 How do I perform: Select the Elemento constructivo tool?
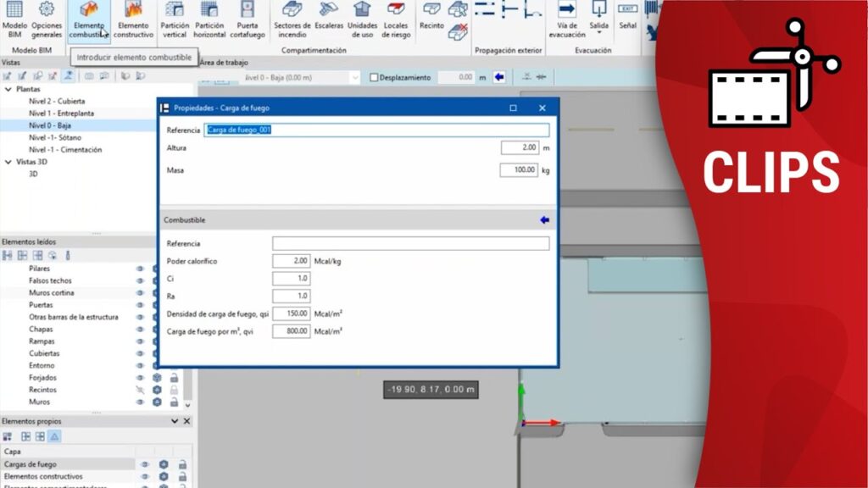pyautogui.click(x=133, y=19)
